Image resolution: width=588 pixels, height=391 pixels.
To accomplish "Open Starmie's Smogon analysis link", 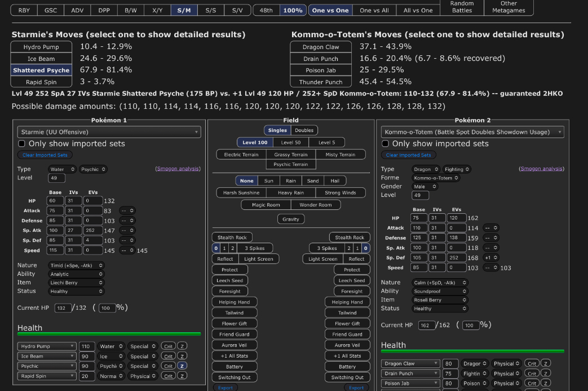I will (178, 169).
